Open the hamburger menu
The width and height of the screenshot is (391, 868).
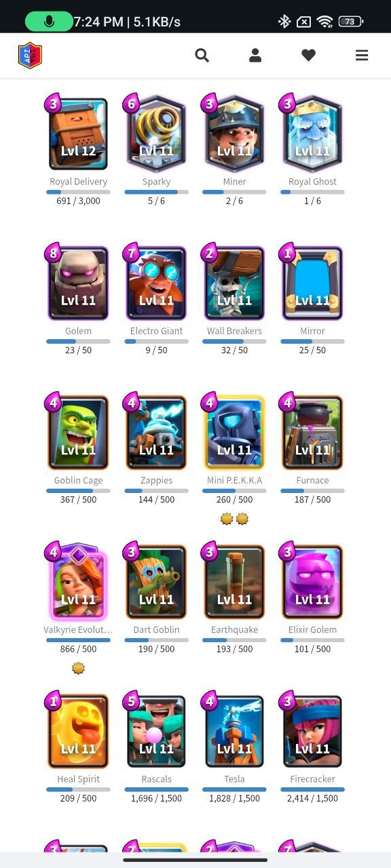[x=362, y=56]
